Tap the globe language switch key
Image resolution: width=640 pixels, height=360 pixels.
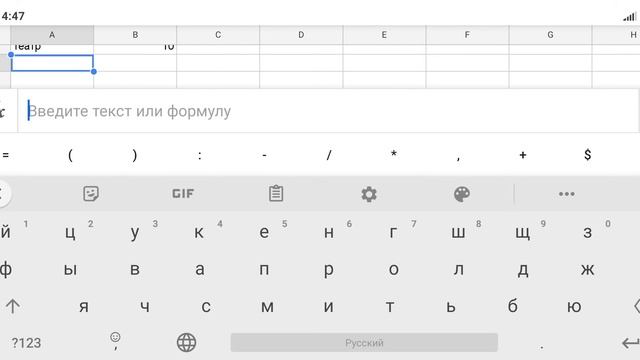click(187, 342)
